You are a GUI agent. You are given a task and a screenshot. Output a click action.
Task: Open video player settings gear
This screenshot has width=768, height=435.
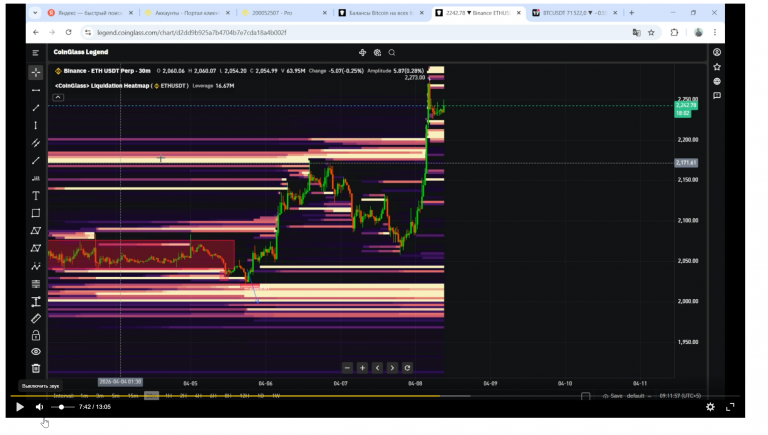pos(710,407)
